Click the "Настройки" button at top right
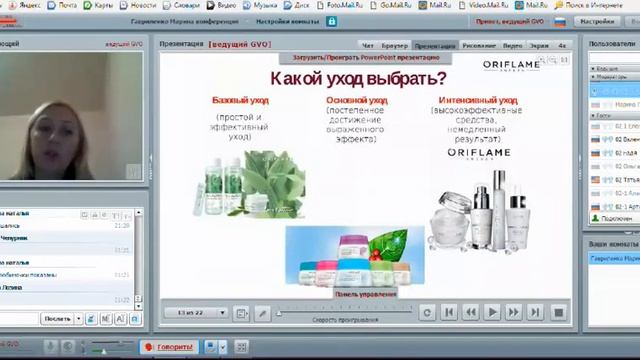Image resolution: width=640 pixels, height=360 pixels. (597, 21)
